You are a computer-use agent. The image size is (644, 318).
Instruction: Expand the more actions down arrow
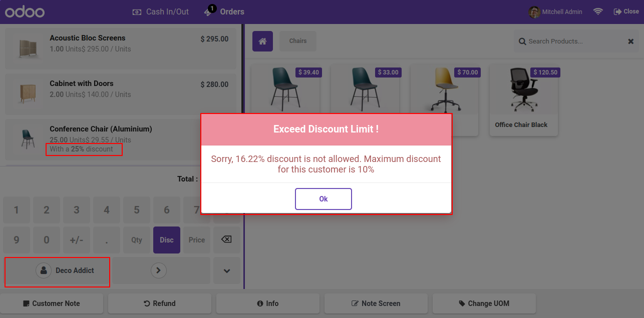[227, 270]
